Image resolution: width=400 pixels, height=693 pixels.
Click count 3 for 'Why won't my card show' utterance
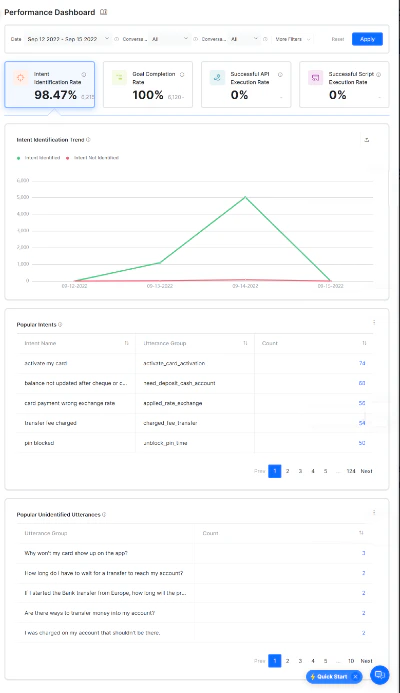[x=363, y=553]
